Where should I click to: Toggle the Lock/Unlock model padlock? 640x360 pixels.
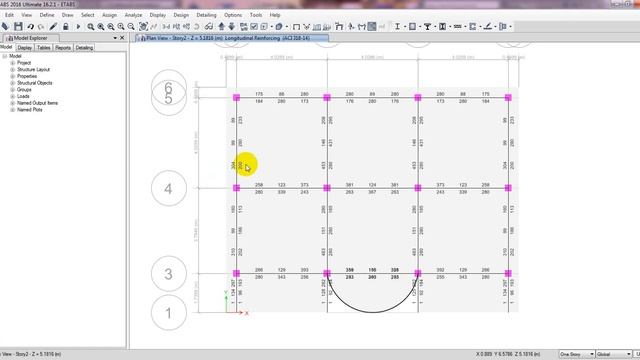(65, 27)
